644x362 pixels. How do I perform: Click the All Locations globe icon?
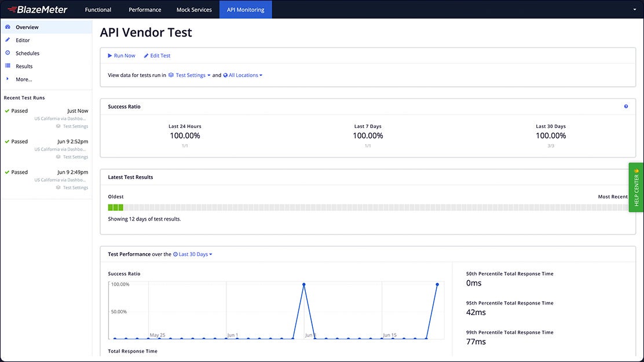tap(225, 75)
